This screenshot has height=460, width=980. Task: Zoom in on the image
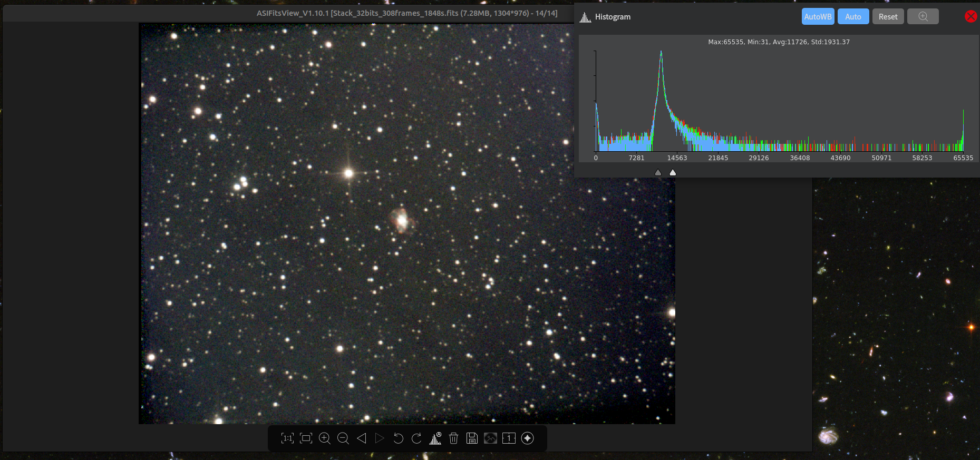coord(325,438)
